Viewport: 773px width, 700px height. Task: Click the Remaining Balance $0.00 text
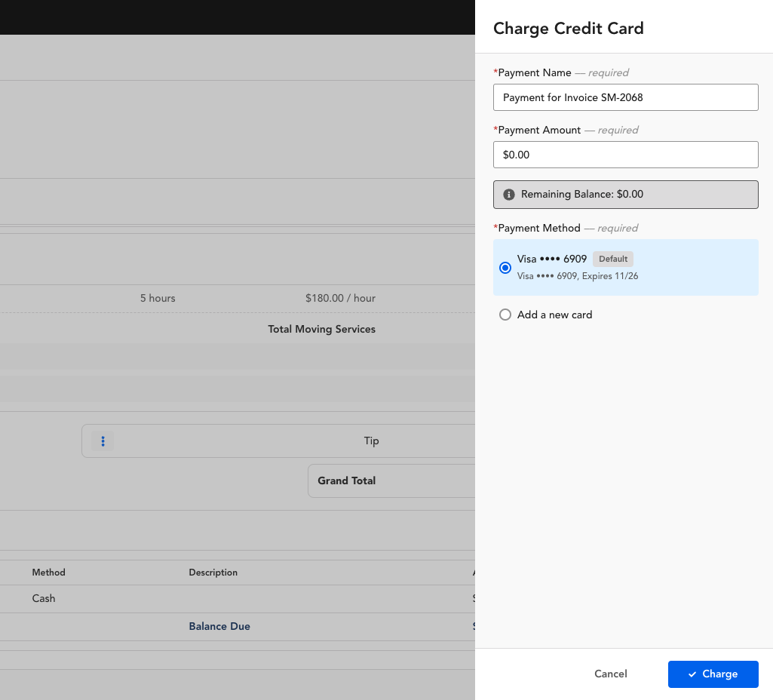point(581,194)
